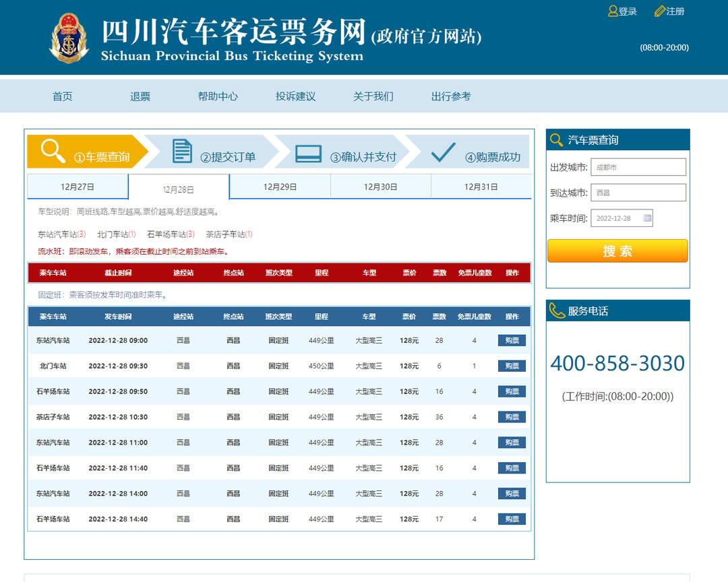Open 帮助中心 in the navigation bar
Viewport: 728px width, 582px height.
tap(218, 96)
